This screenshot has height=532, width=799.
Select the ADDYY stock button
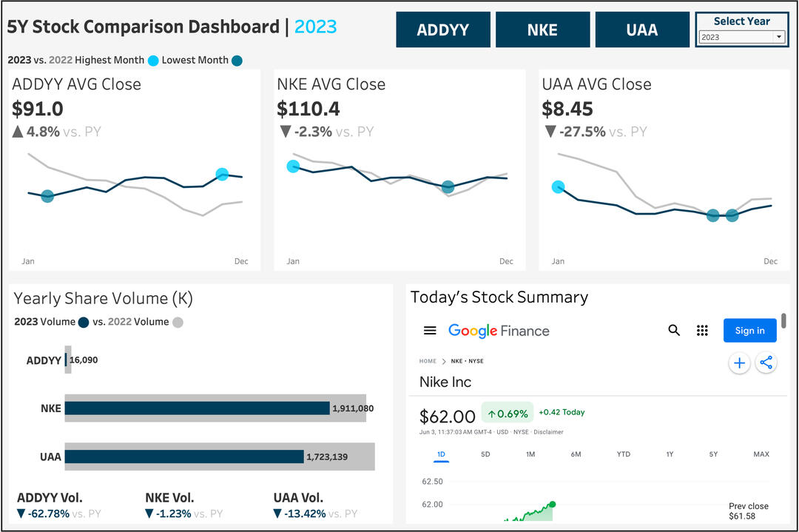point(442,30)
